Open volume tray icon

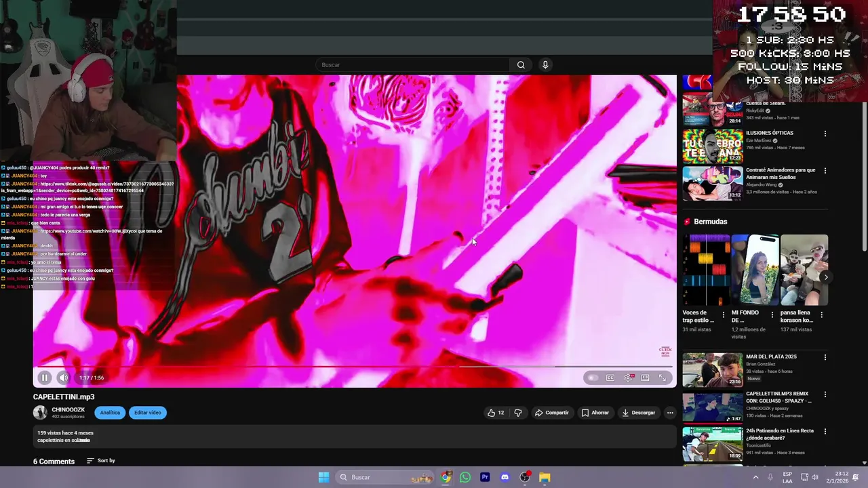pyautogui.click(x=816, y=477)
